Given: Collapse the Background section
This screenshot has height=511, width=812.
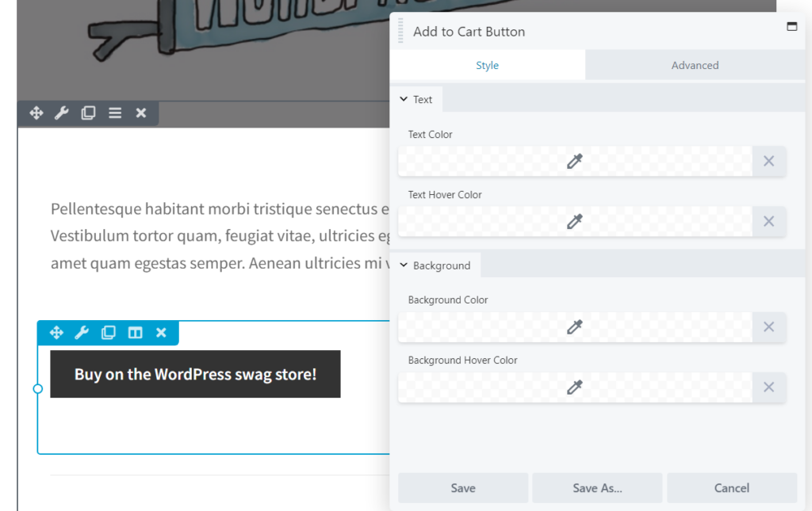Looking at the screenshot, I should click(x=435, y=265).
